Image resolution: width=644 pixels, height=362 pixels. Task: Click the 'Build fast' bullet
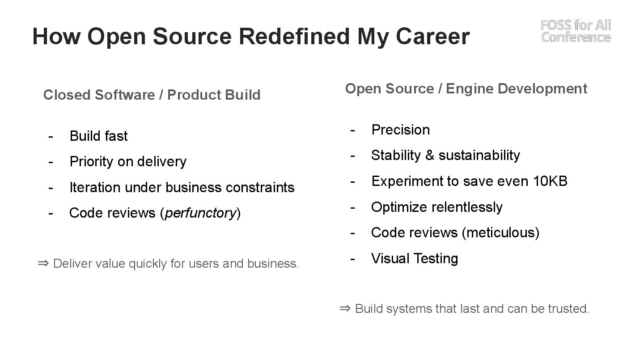98,136
